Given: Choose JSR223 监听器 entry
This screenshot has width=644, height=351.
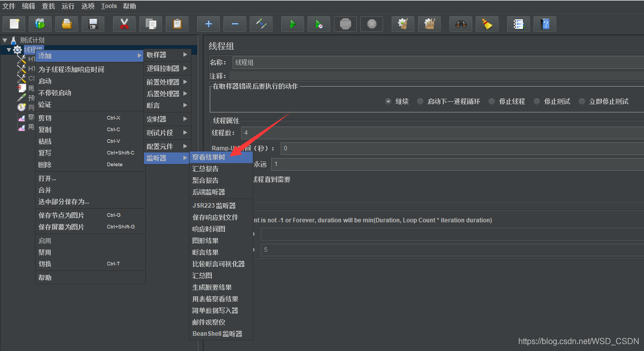Looking at the screenshot, I should click(221, 206).
